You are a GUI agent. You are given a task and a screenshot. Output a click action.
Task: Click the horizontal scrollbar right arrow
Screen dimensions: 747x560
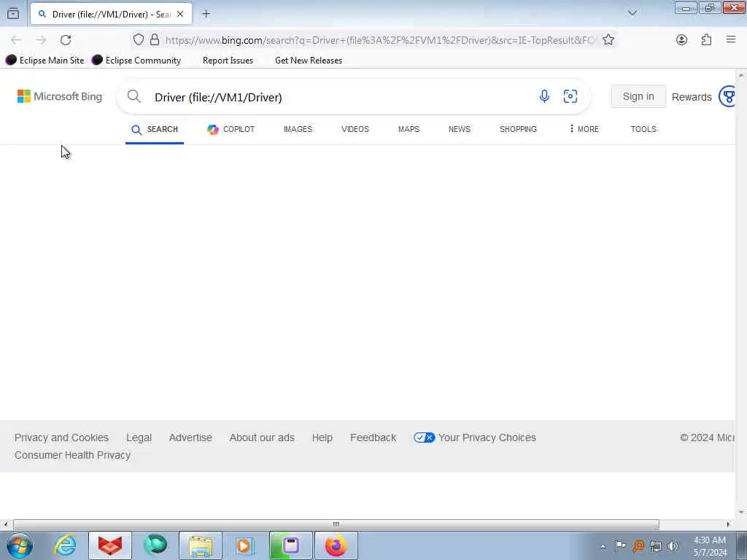click(x=728, y=524)
